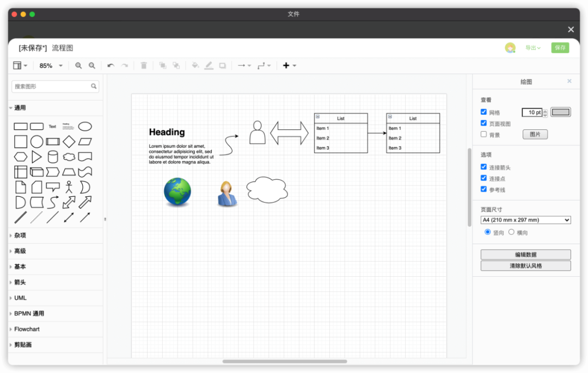Click the redo arrow icon
The width and height of the screenshot is (588, 373).
[125, 66]
